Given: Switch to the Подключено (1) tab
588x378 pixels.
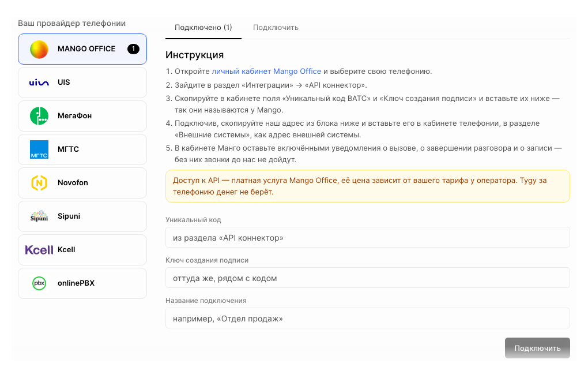Looking at the screenshot, I should tap(203, 27).
